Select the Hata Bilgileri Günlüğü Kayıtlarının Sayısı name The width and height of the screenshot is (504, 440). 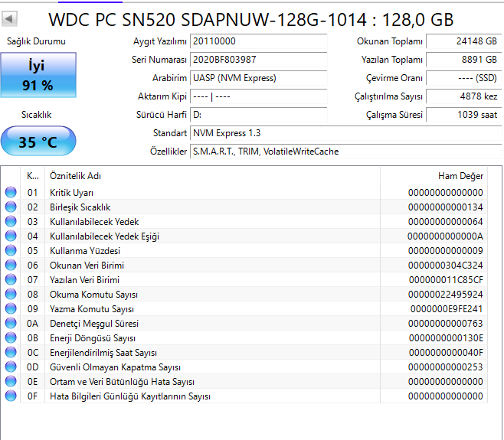(130, 396)
